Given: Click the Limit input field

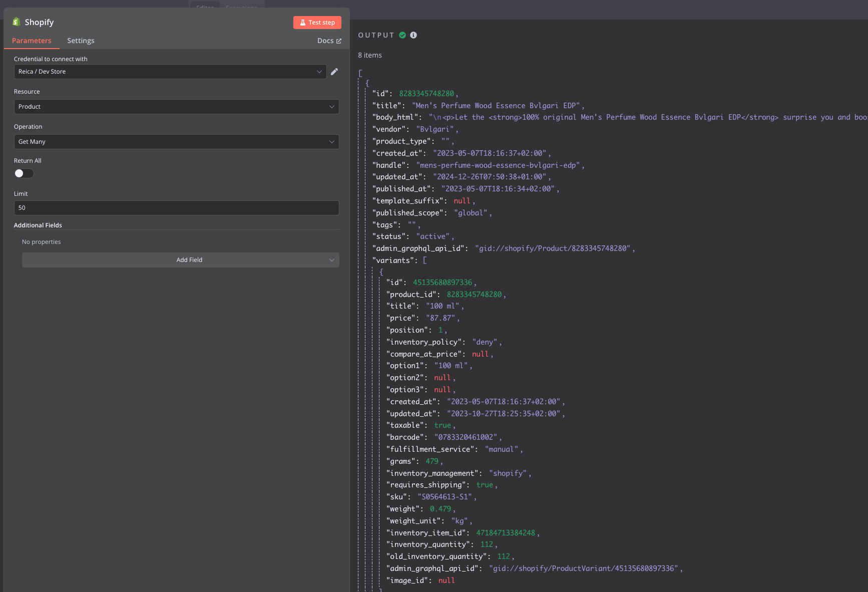Looking at the screenshot, I should click(x=177, y=208).
